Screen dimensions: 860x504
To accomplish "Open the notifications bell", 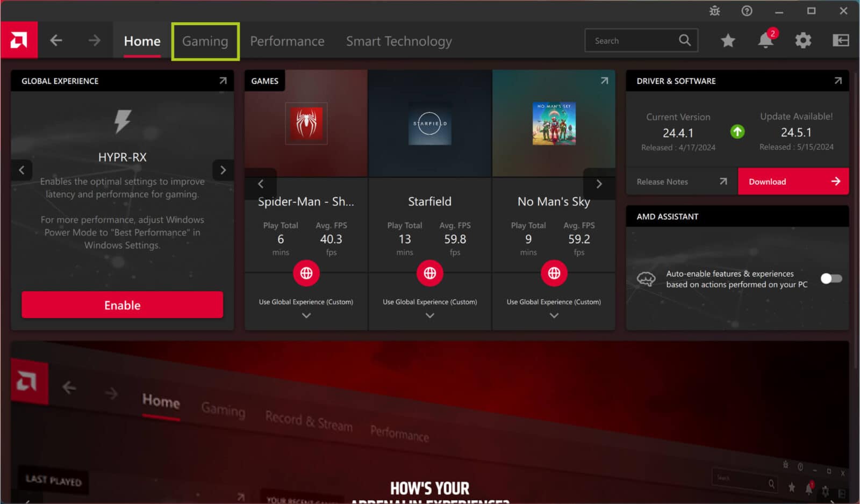I will click(764, 40).
